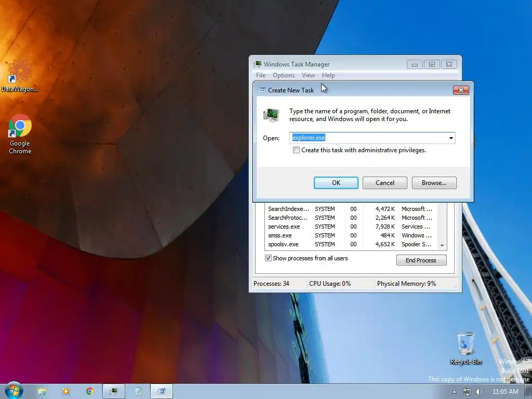This screenshot has width=532, height=399.
Task: Open the clock showing 11:05 AM
Action: click(505, 392)
